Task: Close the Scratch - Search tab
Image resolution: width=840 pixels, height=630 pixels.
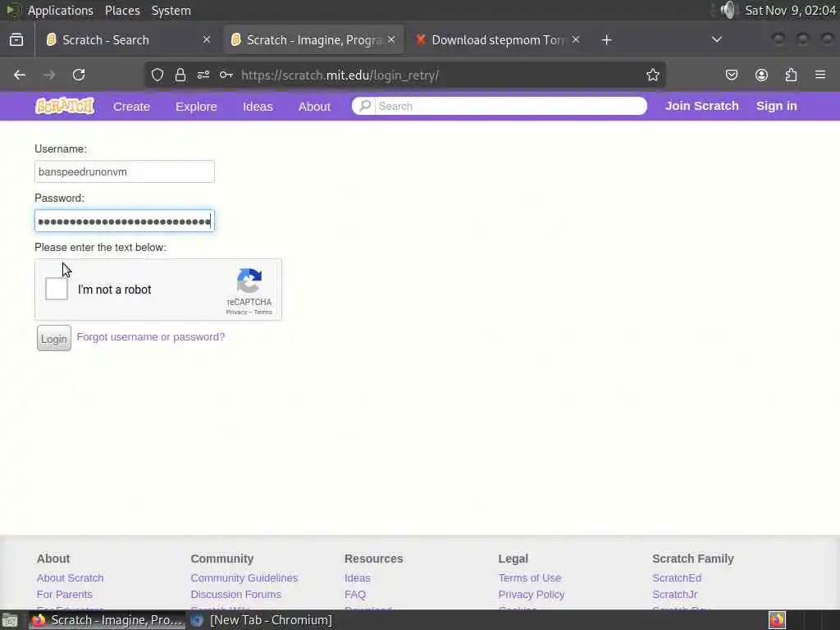Action: tap(207, 39)
